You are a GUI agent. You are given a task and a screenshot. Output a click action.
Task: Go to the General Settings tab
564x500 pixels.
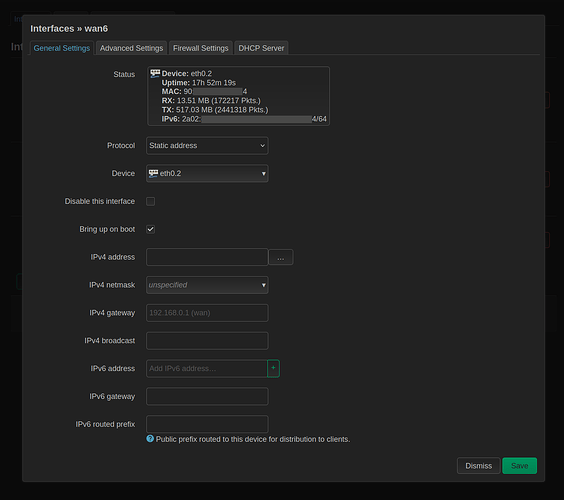point(62,48)
